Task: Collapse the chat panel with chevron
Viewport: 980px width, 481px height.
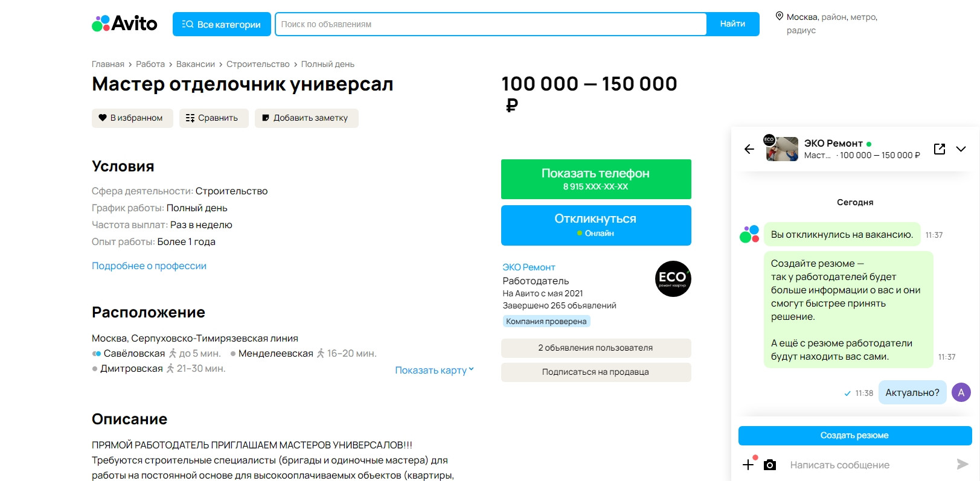Action: (x=961, y=149)
